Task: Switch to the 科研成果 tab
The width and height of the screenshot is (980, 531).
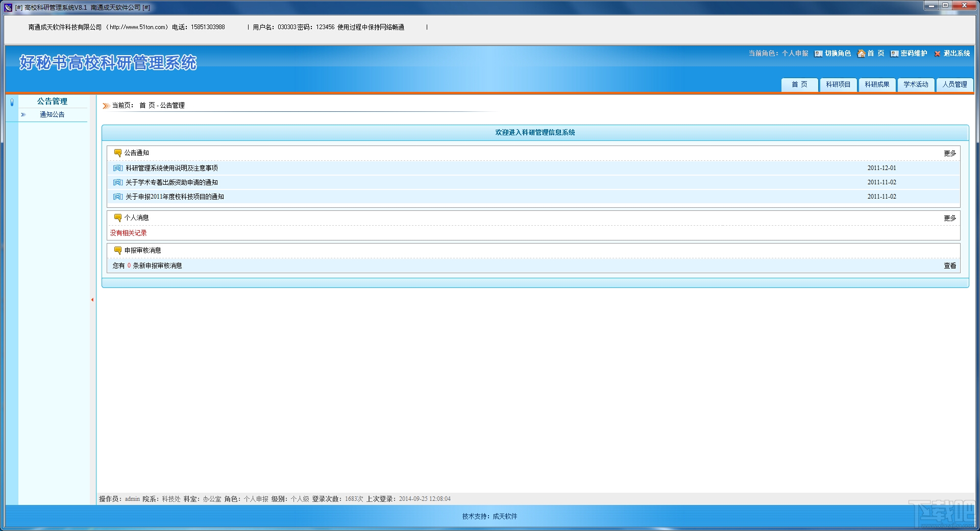Action: click(877, 85)
